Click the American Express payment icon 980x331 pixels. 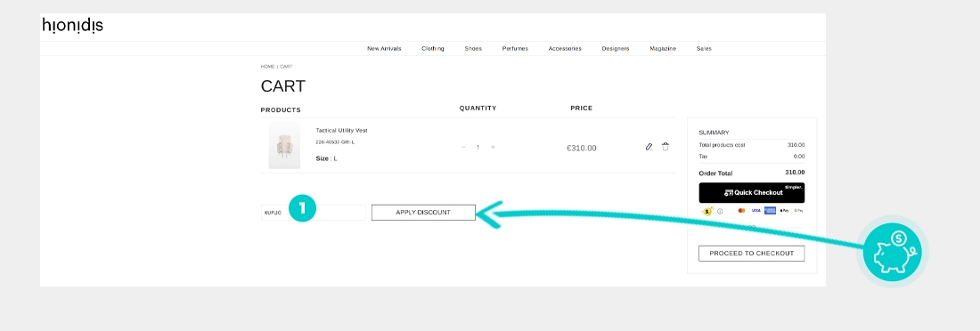[770, 211]
